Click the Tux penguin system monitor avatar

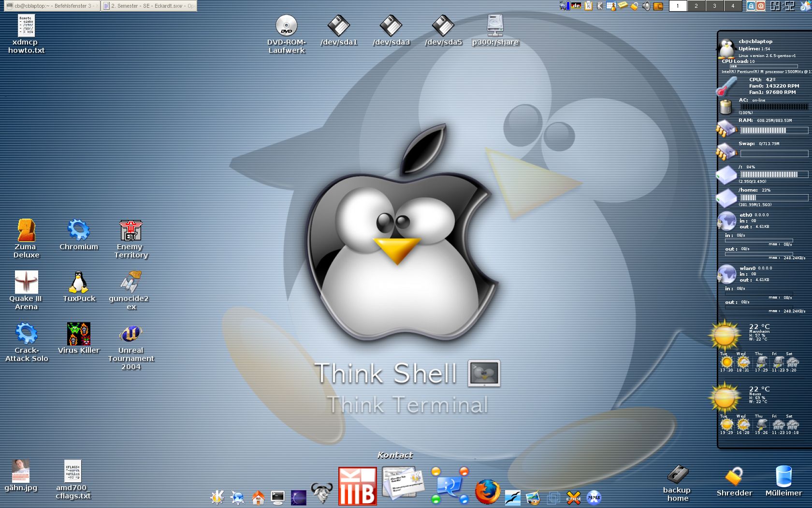point(726,48)
